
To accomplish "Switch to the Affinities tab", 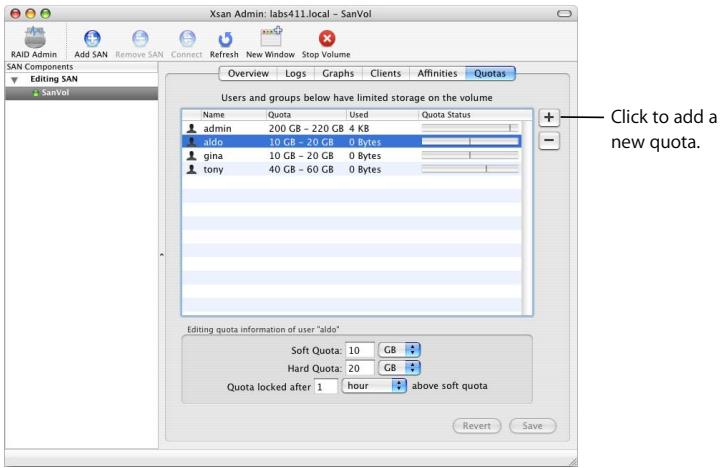I will [x=437, y=73].
